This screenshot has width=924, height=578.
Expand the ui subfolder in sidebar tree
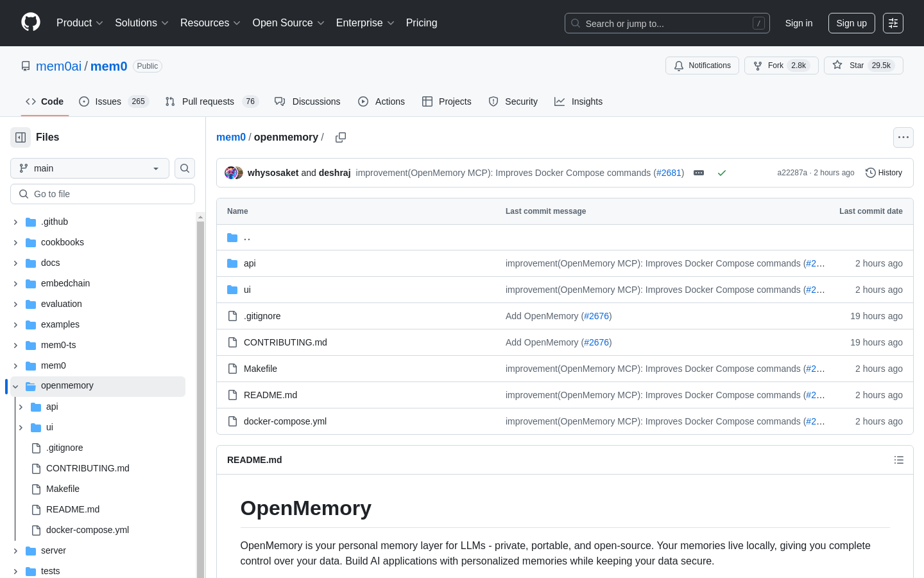(x=21, y=428)
